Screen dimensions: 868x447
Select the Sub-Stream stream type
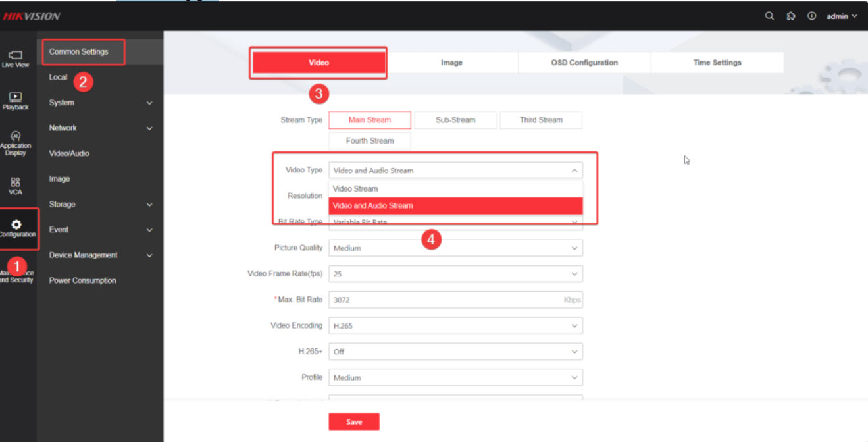[x=455, y=120]
